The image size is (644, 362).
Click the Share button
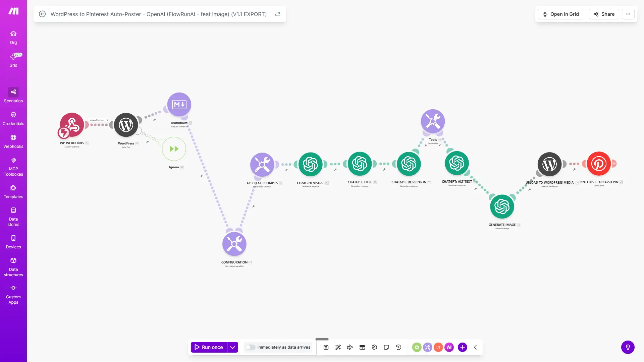coord(604,14)
